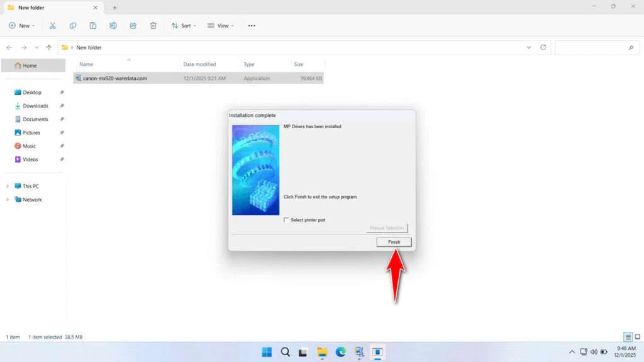Click the volume icon in the system tray
Screen dimensions: 644x362
pyautogui.click(x=594, y=352)
